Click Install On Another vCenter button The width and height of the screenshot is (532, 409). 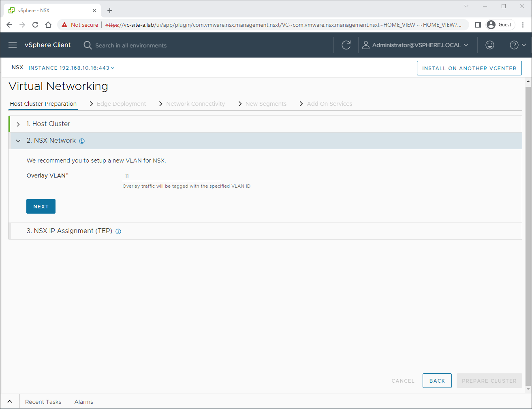[x=469, y=68]
